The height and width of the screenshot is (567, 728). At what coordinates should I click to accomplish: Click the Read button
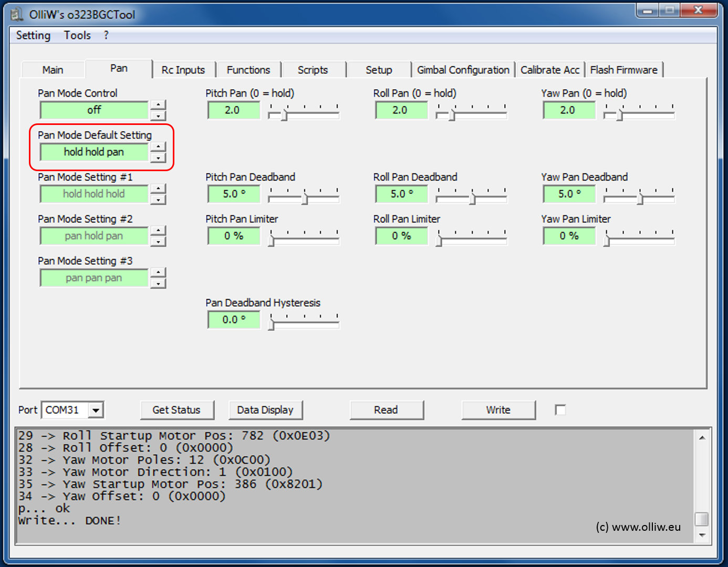(386, 410)
